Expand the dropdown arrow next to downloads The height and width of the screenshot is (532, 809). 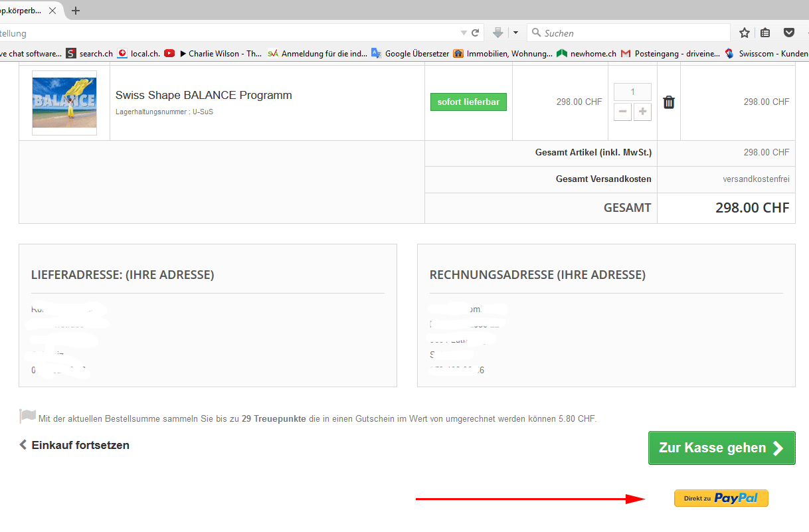tap(515, 33)
